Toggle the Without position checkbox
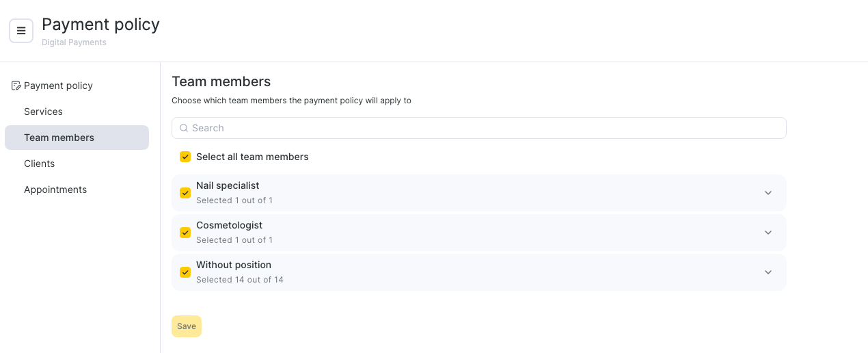Viewport: 868px width, 353px height. 185,272
